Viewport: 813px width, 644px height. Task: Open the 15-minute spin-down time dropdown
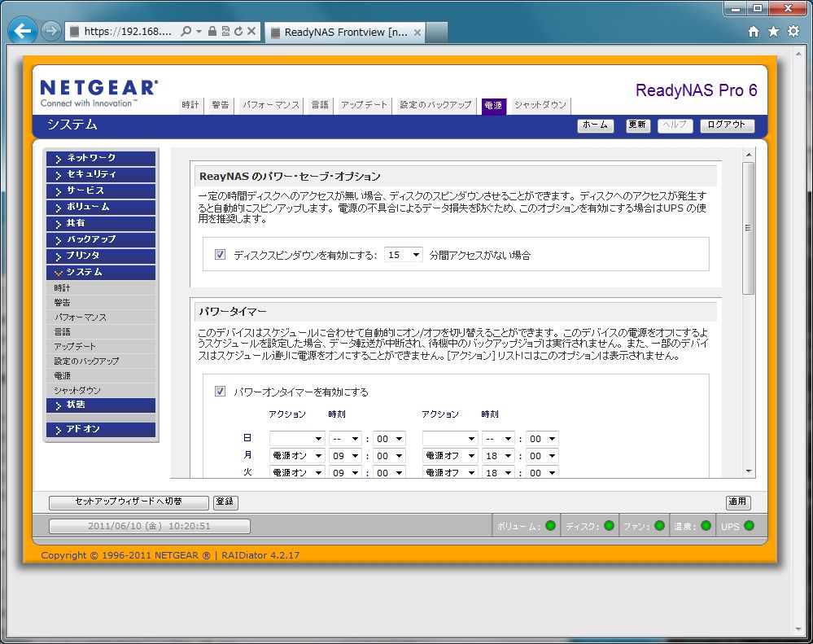pyautogui.click(x=404, y=255)
